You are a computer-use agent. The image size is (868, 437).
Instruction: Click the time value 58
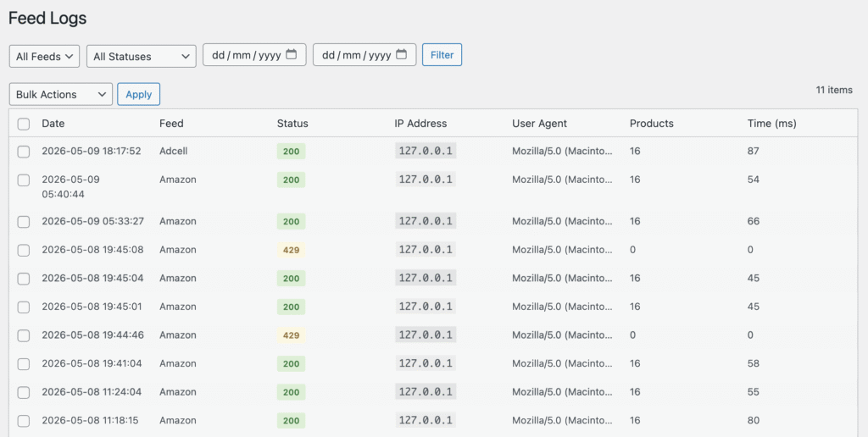coord(753,363)
